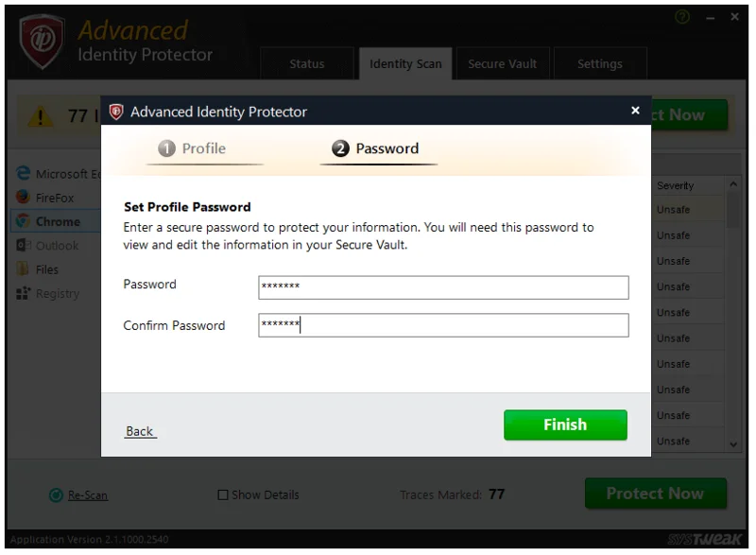
Task: Select the Registry scan category
Action: click(x=59, y=293)
